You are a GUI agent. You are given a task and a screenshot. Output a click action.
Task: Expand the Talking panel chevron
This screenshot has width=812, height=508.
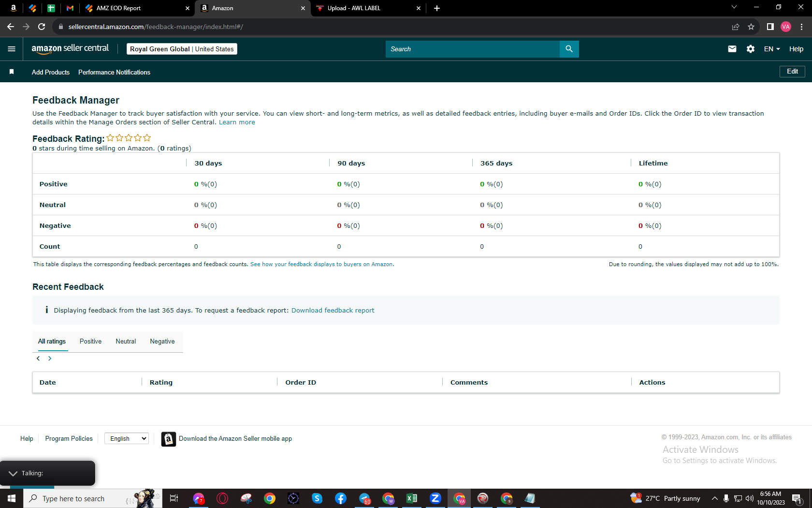[x=13, y=473]
